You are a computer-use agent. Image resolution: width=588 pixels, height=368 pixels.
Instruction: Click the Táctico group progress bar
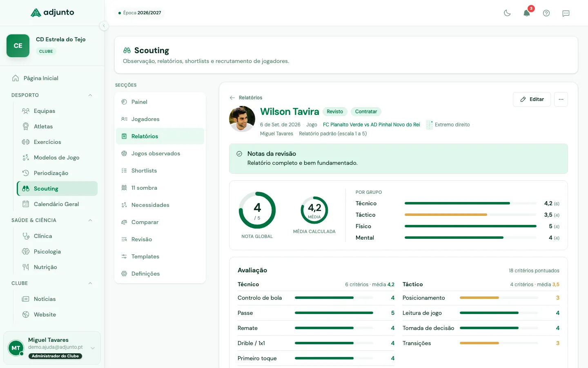[470, 215]
